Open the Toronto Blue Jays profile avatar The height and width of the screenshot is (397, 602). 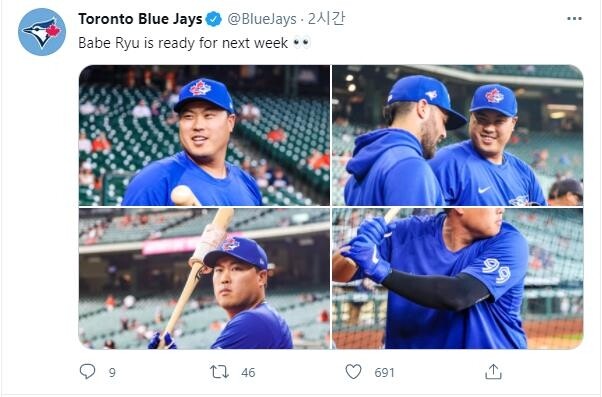pyautogui.click(x=42, y=32)
